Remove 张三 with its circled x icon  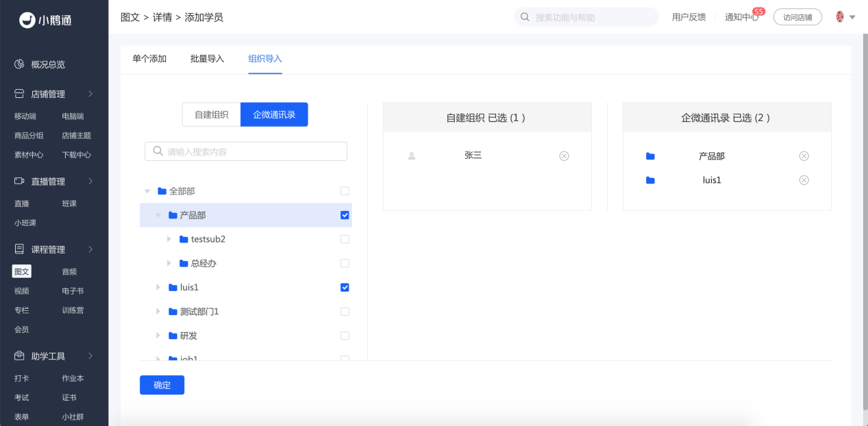click(564, 156)
